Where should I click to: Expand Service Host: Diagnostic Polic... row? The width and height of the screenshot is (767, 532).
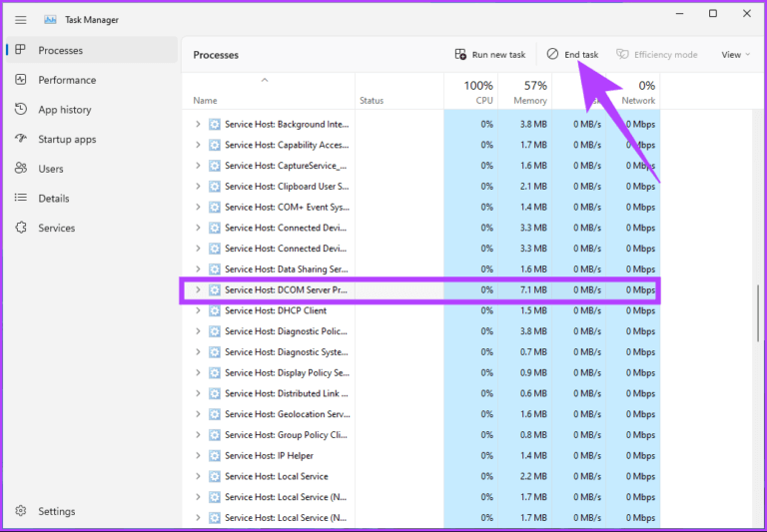tap(198, 331)
